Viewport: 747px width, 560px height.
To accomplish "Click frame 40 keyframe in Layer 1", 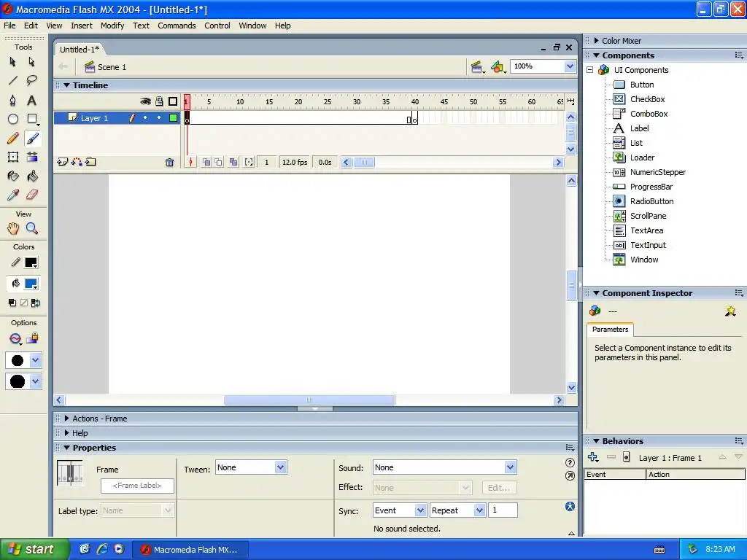I will click(x=414, y=118).
